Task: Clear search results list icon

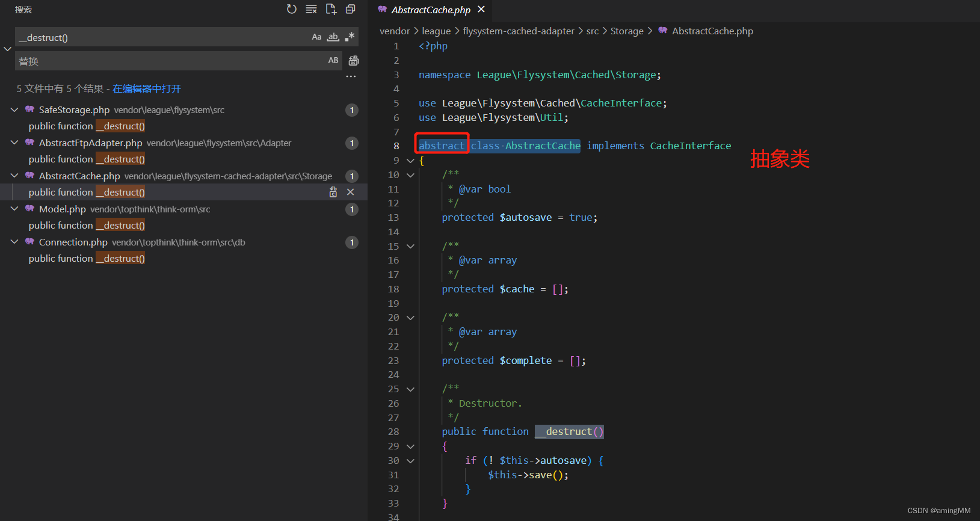Action: (x=311, y=9)
